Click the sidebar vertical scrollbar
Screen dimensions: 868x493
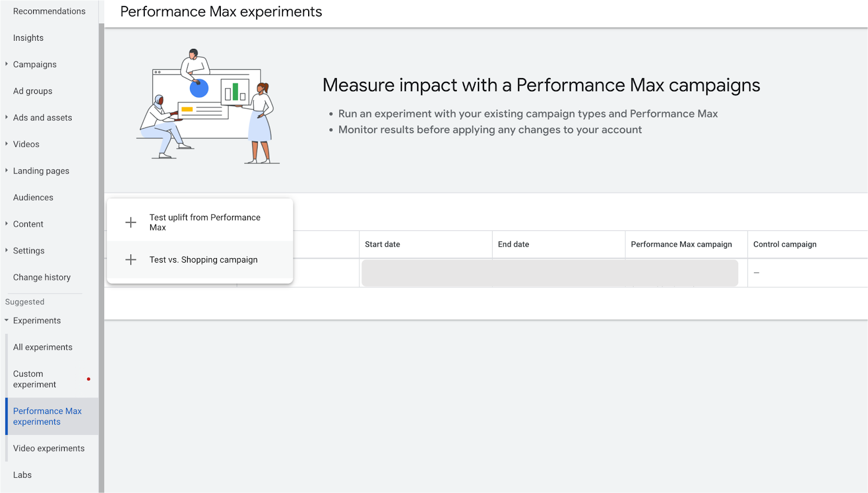(x=101, y=258)
